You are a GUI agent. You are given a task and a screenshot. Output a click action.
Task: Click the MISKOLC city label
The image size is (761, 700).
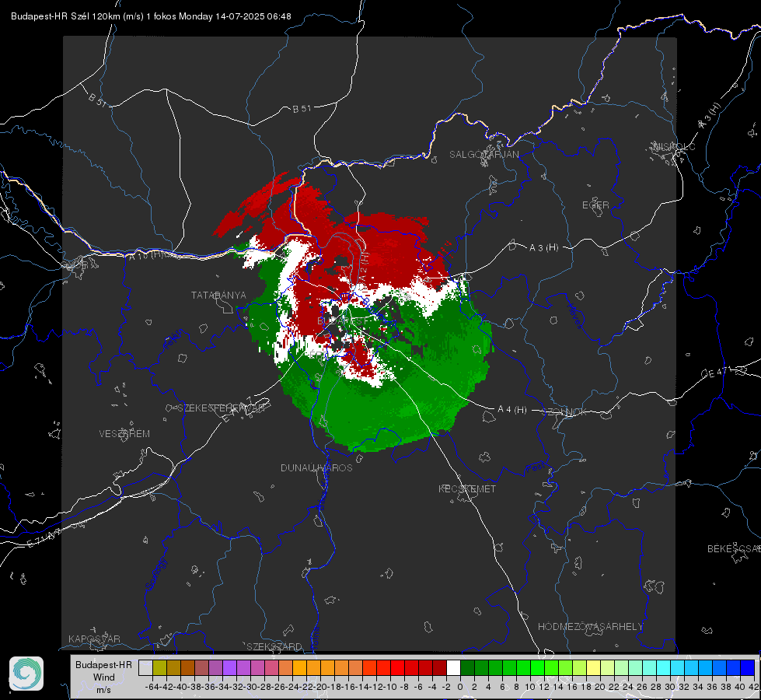coord(674,146)
